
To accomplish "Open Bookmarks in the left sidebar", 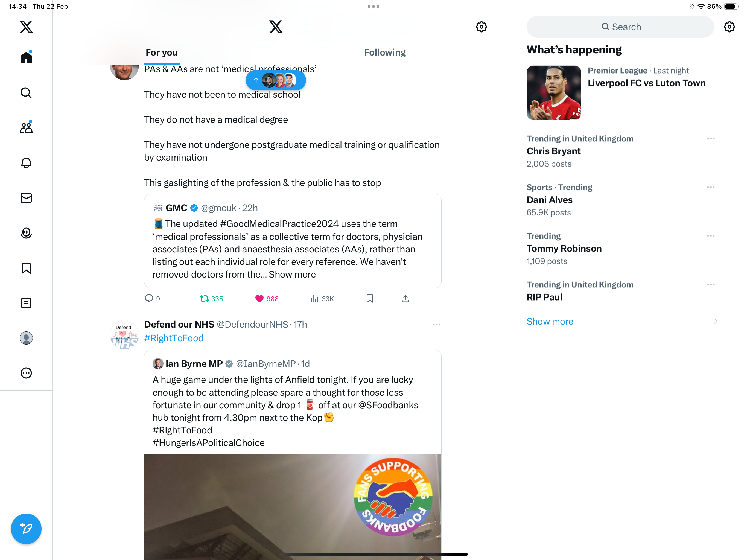I will click(26, 268).
